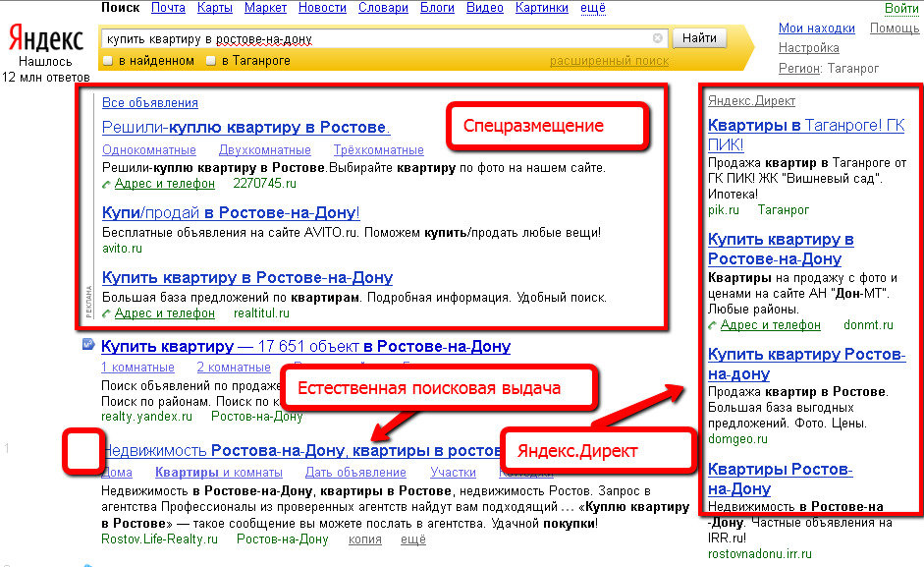Viewport: 924px width, 567px height.
Task: Open ad «Купи/продай в Ростове-на-Дону!»
Action: tap(231, 212)
